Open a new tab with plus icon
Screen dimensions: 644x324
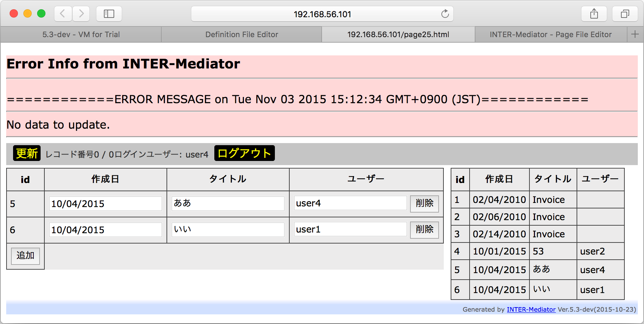635,34
